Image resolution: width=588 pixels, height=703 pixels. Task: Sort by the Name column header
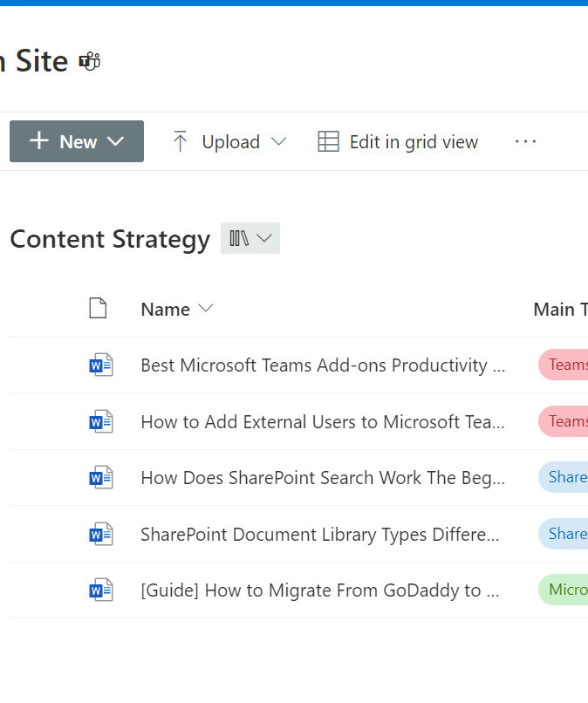pos(177,310)
